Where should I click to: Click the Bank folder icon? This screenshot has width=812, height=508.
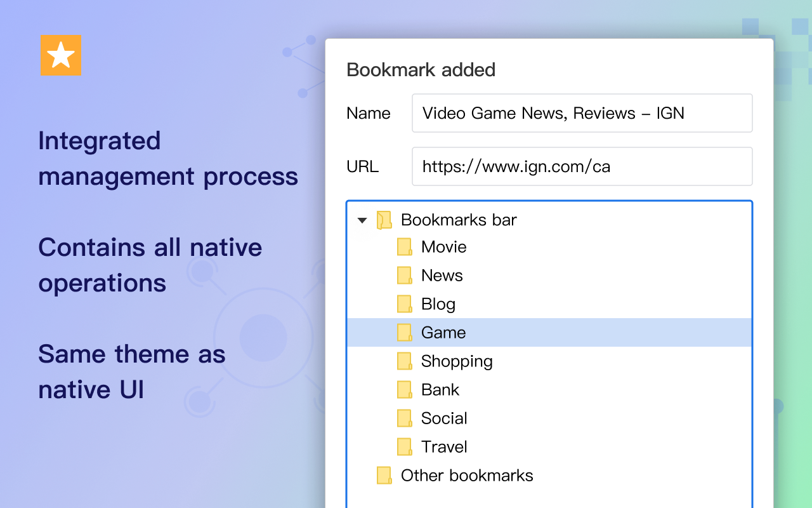click(405, 390)
